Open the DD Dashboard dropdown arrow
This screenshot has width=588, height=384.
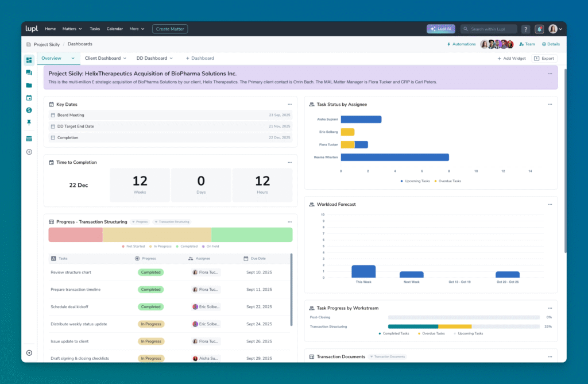(171, 58)
